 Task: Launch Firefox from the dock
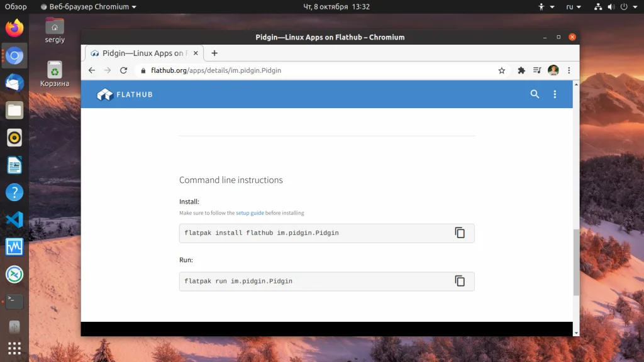(x=14, y=28)
